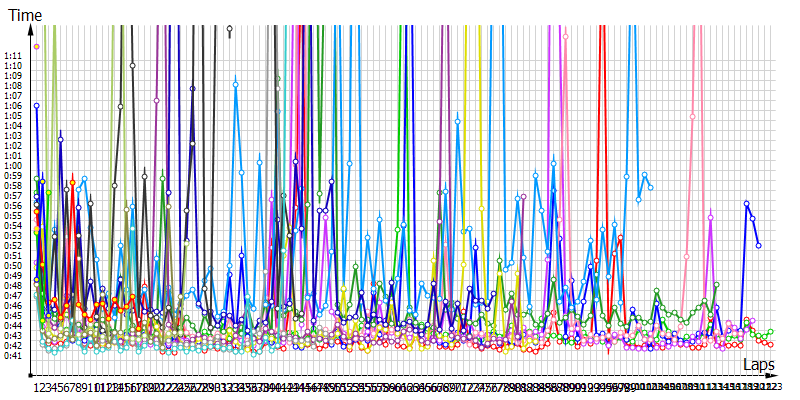Pick the magenta peak point near 0:55
The height and width of the screenshot is (400, 800).
[x=710, y=214]
